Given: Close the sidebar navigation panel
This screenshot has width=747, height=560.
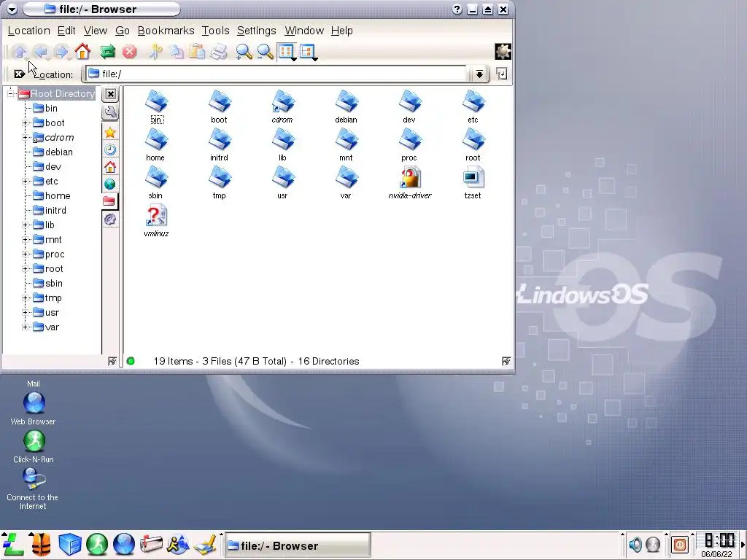Looking at the screenshot, I should click(x=111, y=94).
